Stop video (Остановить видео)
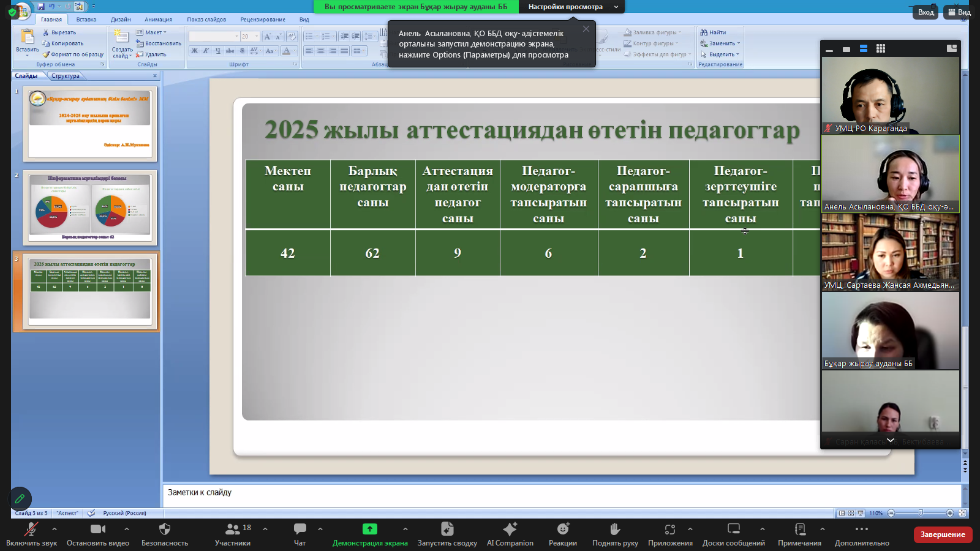 97,530
